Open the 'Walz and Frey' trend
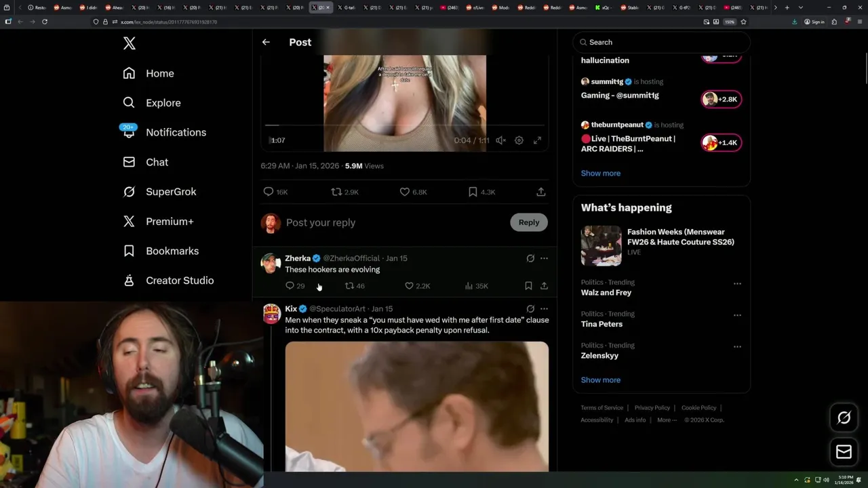The image size is (868, 488). pos(606,293)
